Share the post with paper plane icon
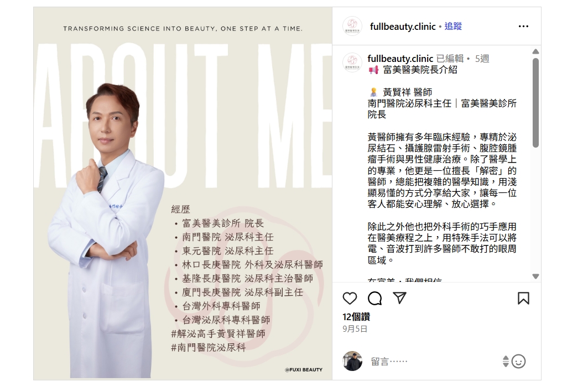This screenshot has width=562, height=392. [x=399, y=298]
